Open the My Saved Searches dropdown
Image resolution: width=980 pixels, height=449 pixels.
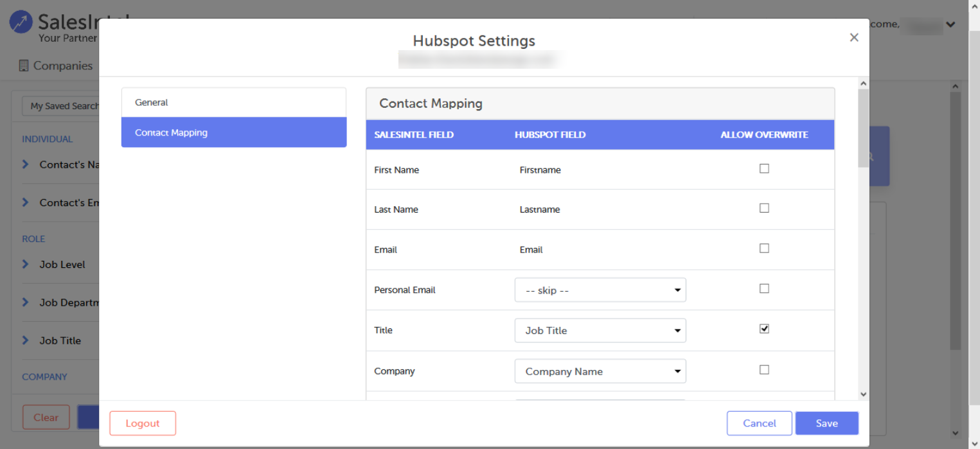(61, 106)
